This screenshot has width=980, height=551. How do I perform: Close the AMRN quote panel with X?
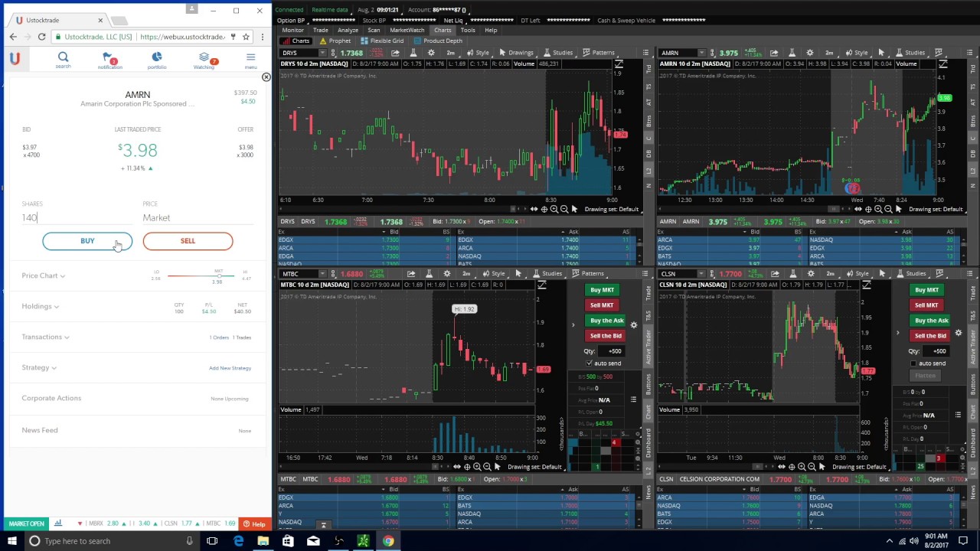(x=266, y=77)
